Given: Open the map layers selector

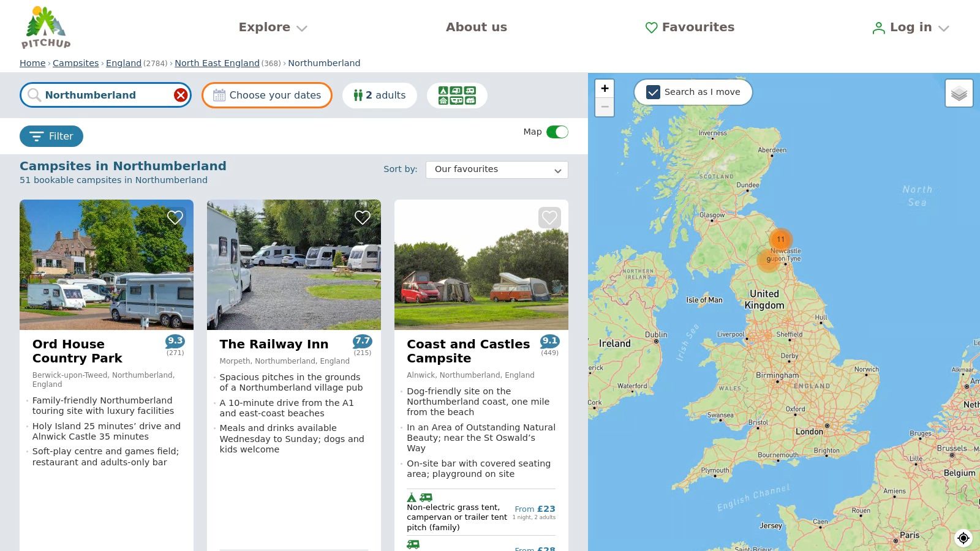Looking at the screenshot, I should point(959,94).
